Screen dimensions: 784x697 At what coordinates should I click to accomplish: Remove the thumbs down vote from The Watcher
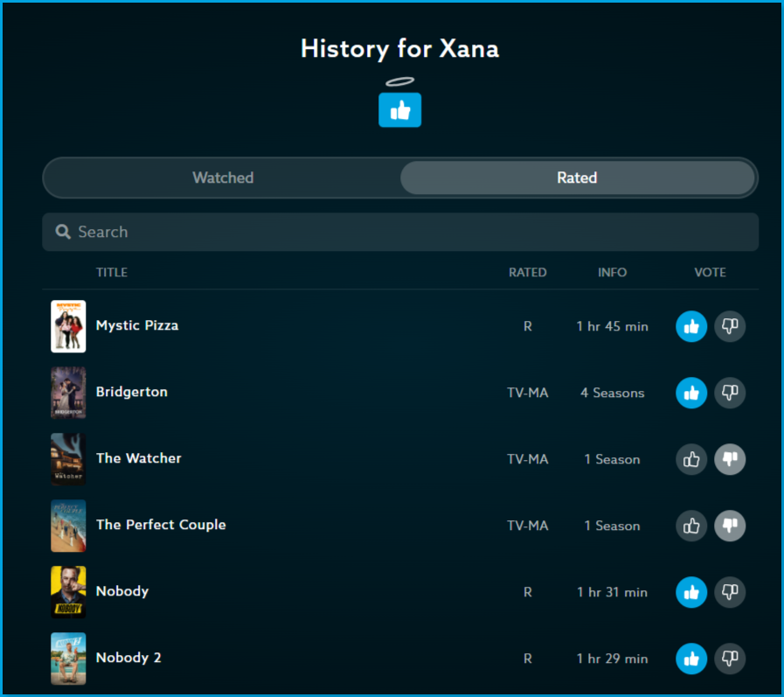[730, 459]
